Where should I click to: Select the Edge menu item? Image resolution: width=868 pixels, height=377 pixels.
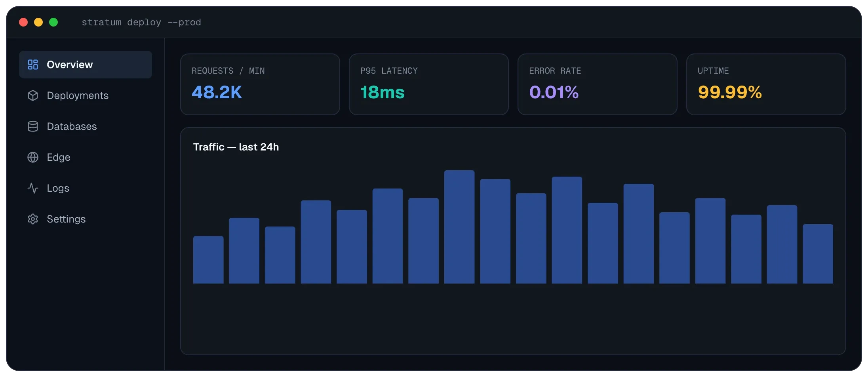coord(86,157)
